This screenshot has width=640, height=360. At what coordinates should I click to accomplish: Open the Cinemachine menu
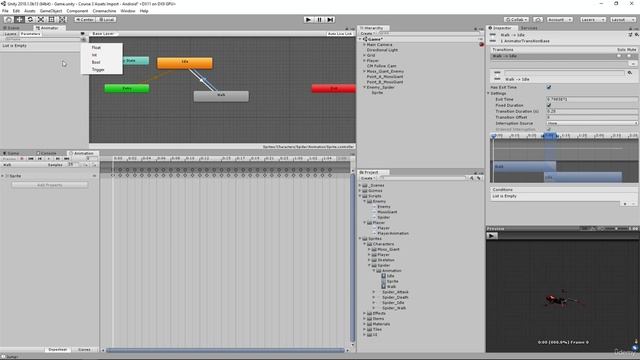pyautogui.click(x=104, y=11)
